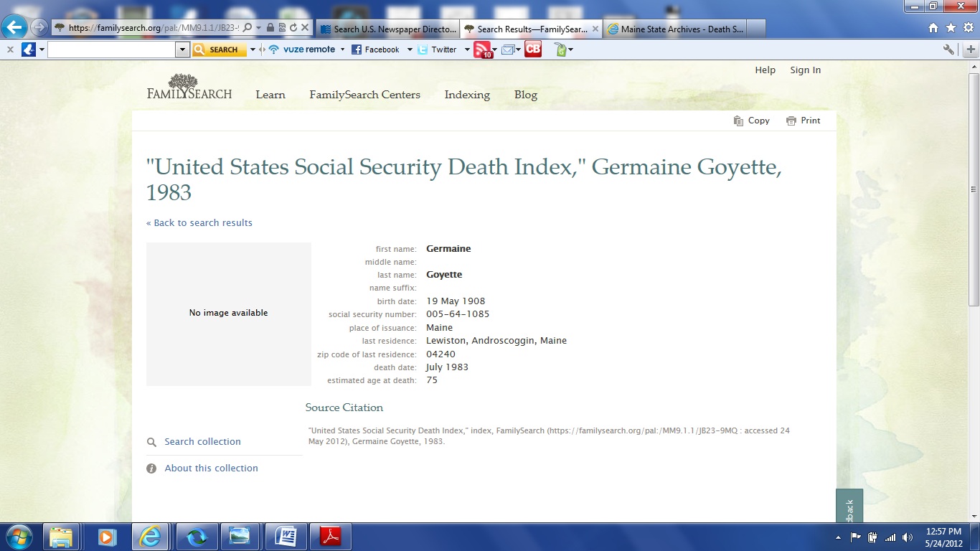980x551 pixels.
Task: Click the Sign In menu link
Action: [805, 70]
